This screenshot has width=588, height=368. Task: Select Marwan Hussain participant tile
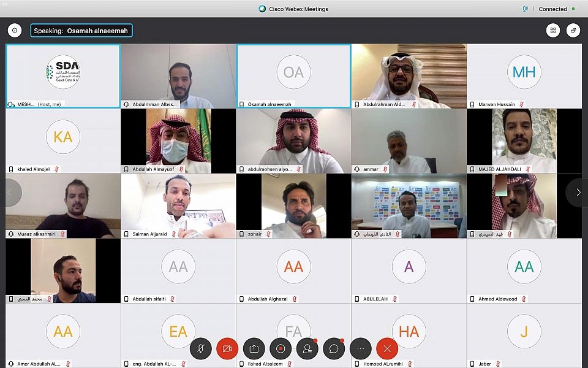[x=524, y=76]
